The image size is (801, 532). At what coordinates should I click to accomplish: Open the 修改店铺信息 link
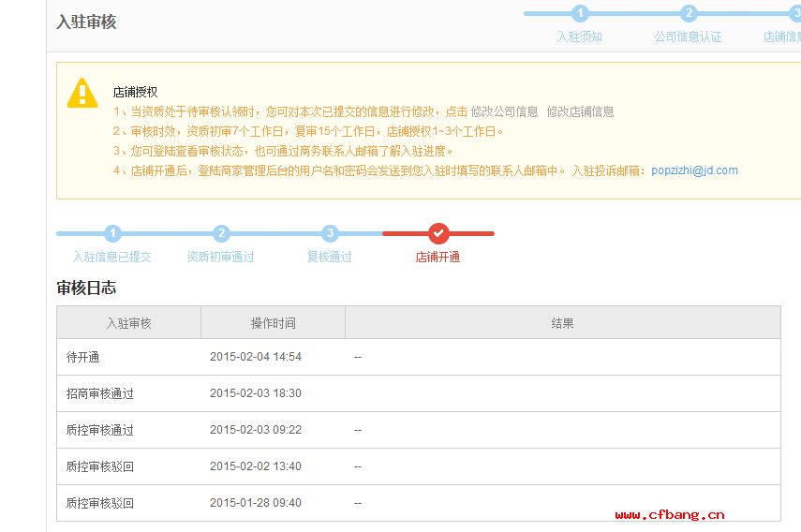(580, 111)
